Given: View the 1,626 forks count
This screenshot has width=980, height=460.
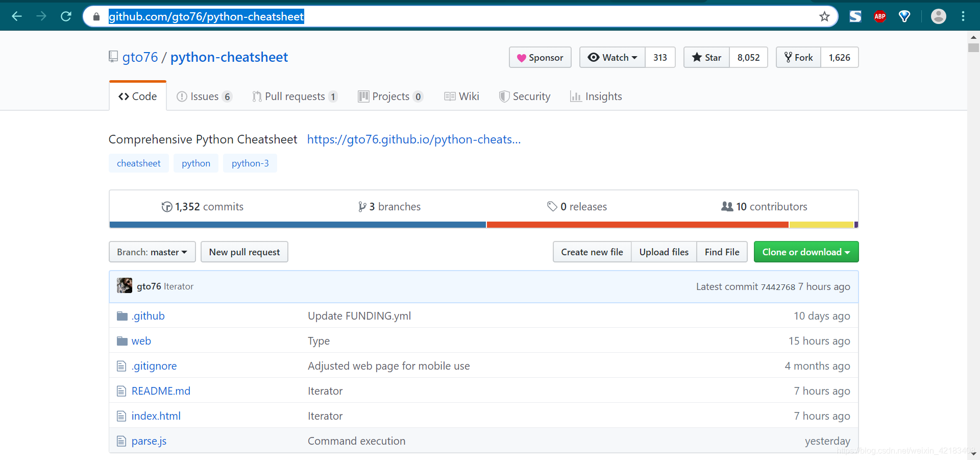Looking at the screenshot, I should pyautogui.click(x=839, y=57).
